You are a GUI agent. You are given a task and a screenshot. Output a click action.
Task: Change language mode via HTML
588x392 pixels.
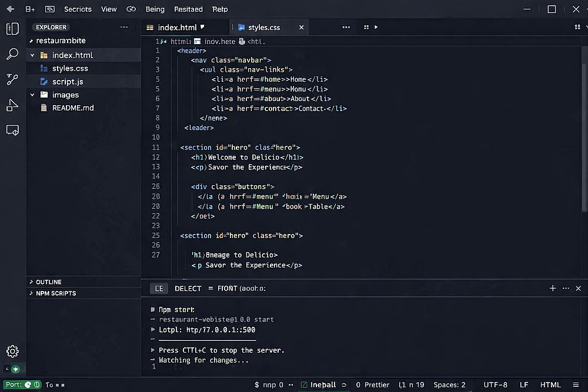tap(550, 384)
